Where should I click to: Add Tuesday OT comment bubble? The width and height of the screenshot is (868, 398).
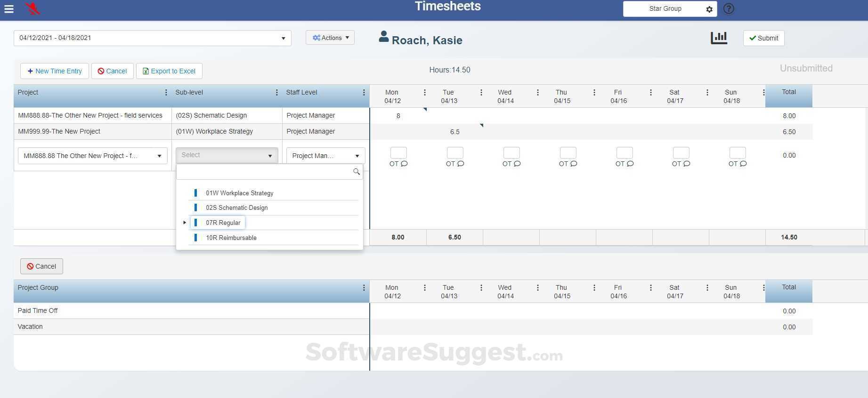pyautogui.click(x=461, y=164)
